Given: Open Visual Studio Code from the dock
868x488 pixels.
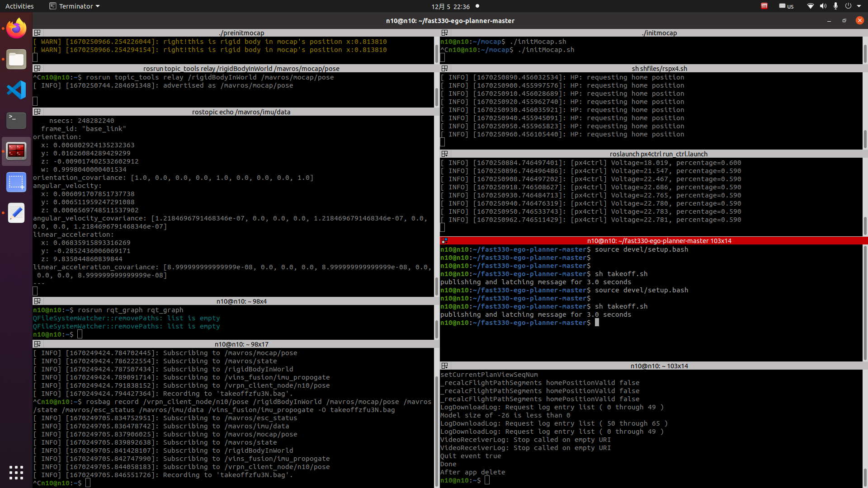Looking at the screenshot, I should (x=16, y=90).
